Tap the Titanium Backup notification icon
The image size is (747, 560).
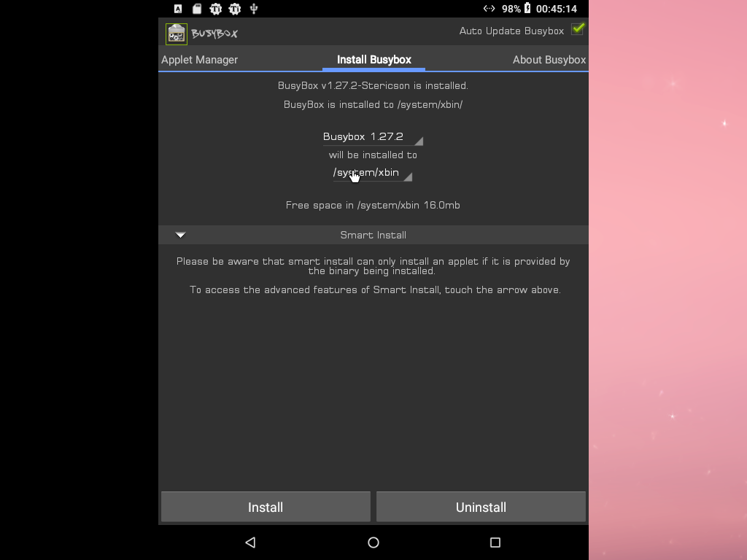tap(214, 9)
